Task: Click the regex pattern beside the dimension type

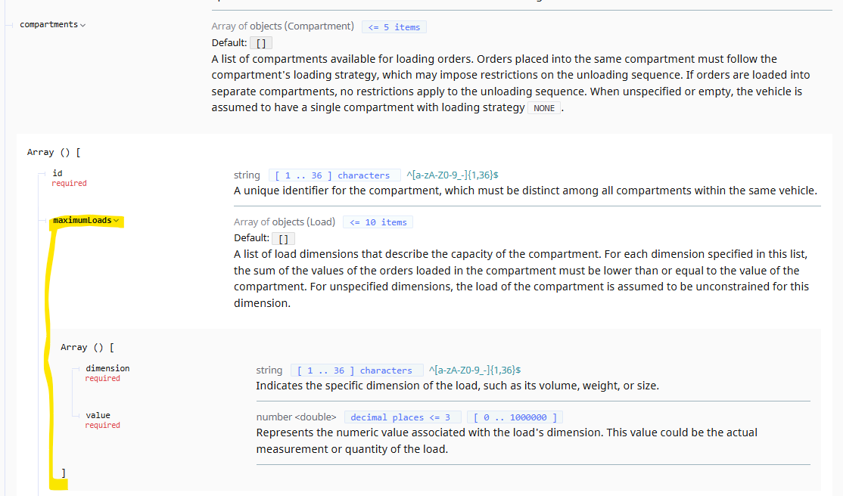Action: [x=474, y=370]
